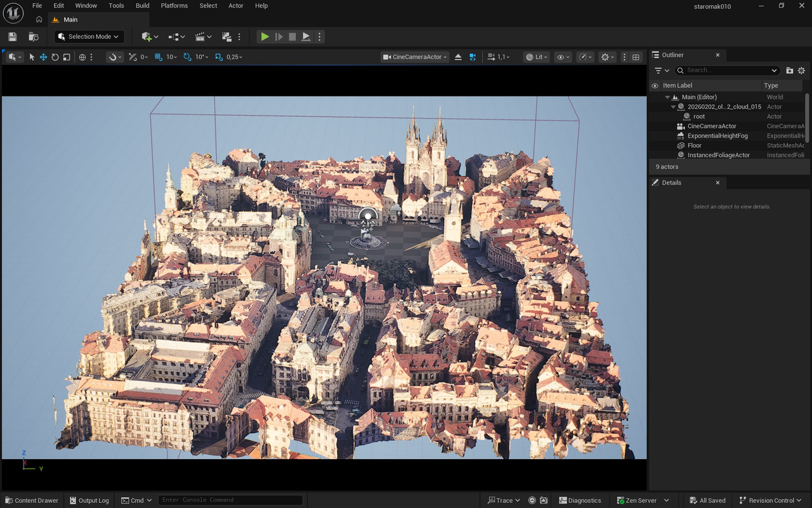Toggle the Outliner visibility eye column
The image size is (812, 508).
pyautogui.click(x=655, y=86)
